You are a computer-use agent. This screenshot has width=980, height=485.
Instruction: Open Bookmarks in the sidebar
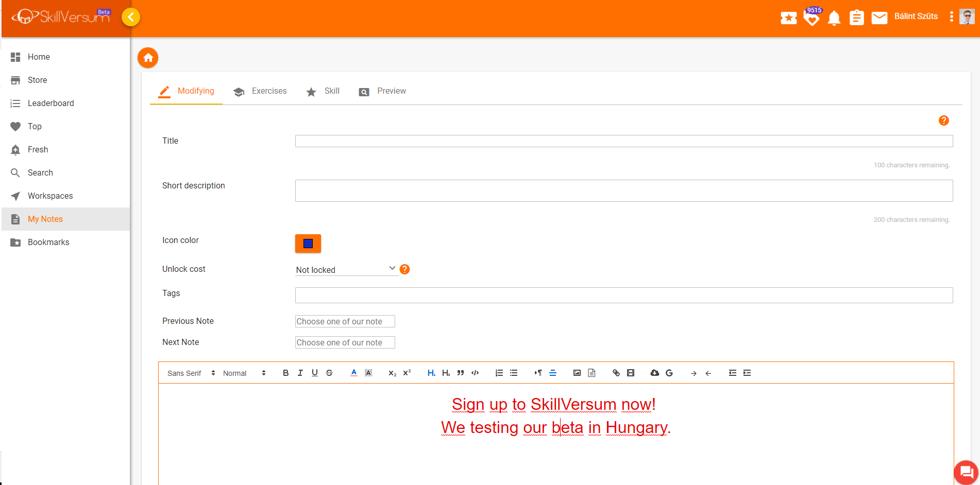pyautogui.click(x=66, y=242)
